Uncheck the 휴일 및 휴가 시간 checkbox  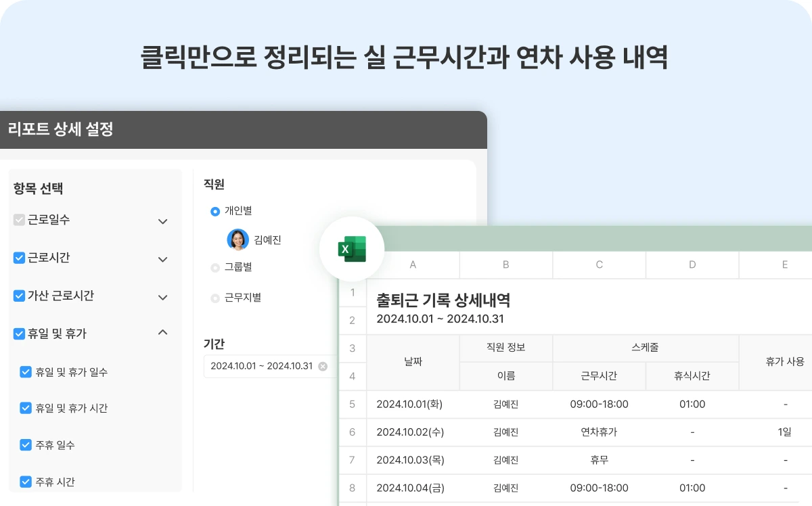click(26, 408)
